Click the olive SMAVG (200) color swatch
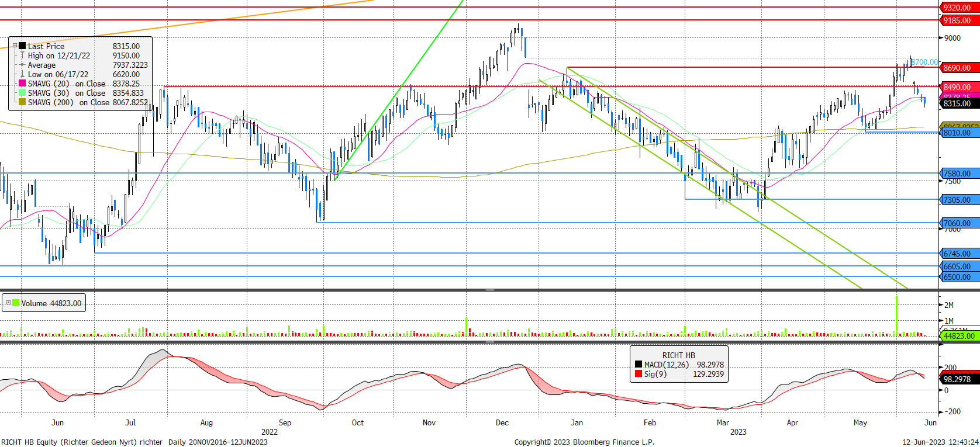The width and height of the screenshot is (980, 447). pos(22,102)
